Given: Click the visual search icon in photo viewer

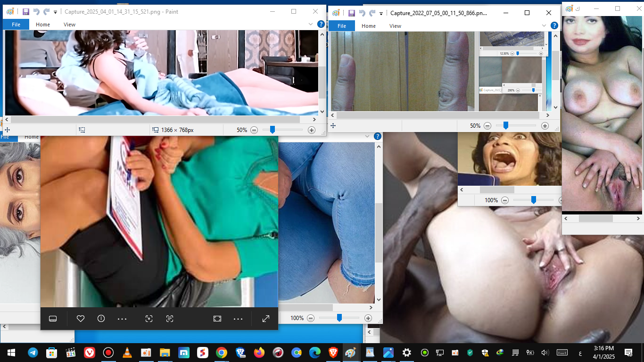Looking at the screenshot, I should coord(149,319).
